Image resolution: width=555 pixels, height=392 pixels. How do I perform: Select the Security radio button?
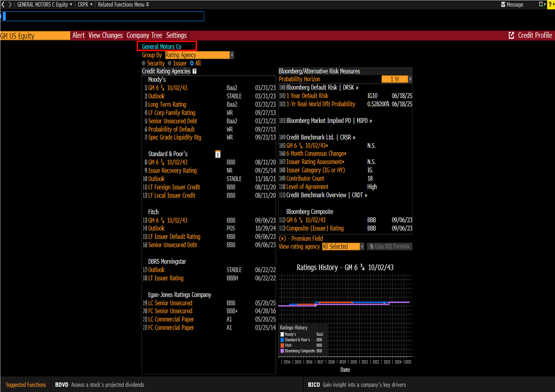pos(144,63)
